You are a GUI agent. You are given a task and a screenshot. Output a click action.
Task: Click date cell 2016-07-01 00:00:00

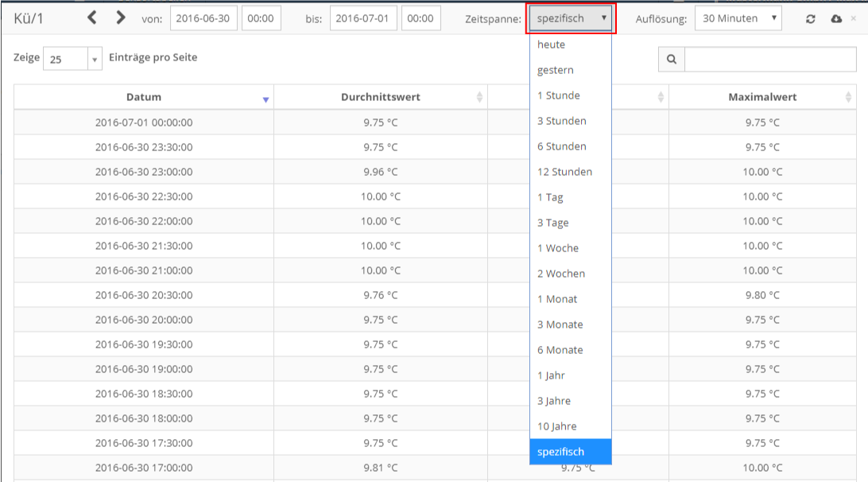(x=144, y=122)
